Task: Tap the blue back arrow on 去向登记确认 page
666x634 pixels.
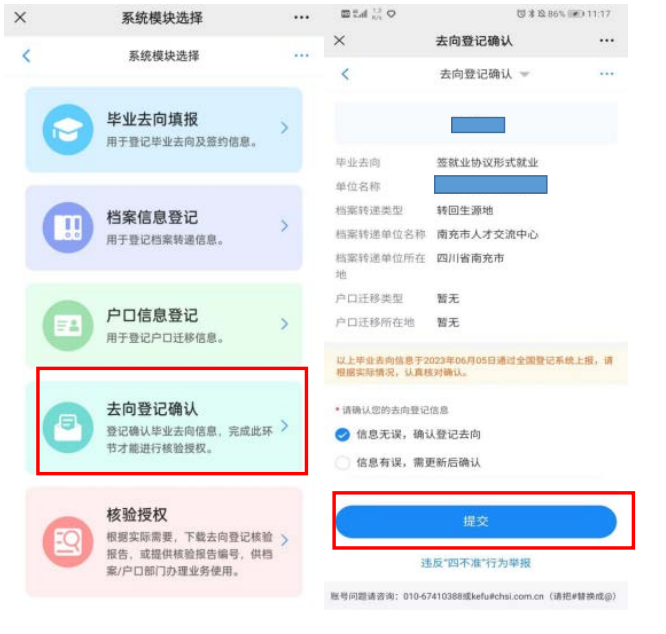Action: pyautogui.click(x=345, y=74)
